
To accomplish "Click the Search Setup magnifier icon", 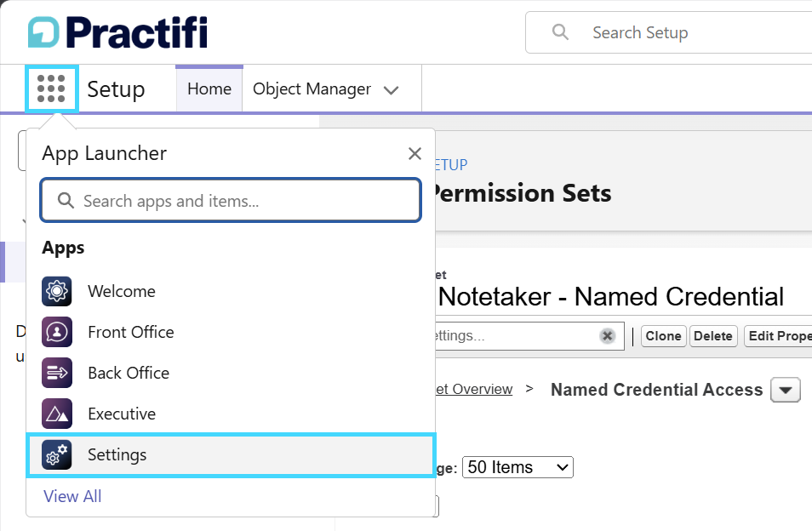I will [560, 32].
